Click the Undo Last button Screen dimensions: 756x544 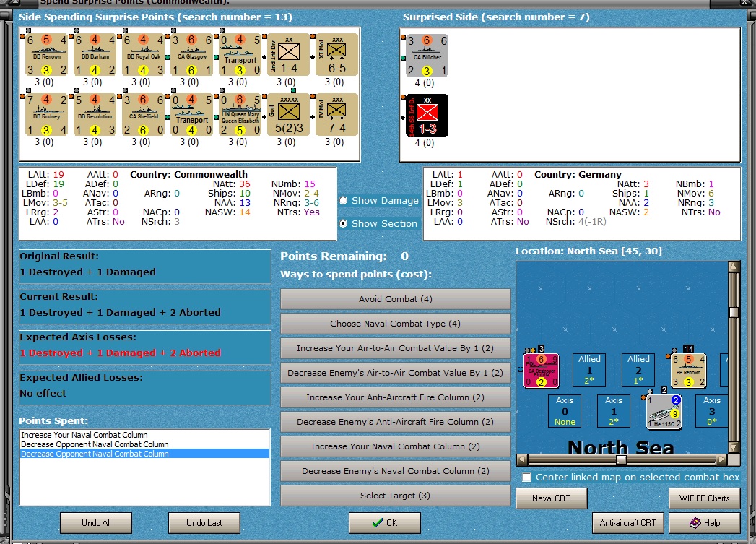tap(204, 523)
